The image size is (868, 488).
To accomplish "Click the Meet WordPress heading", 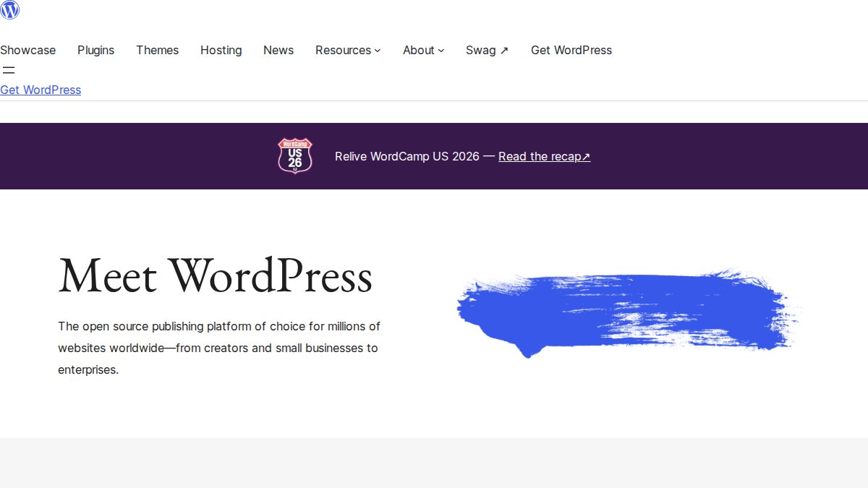I will pyautogui.click(x=215, y=276).
